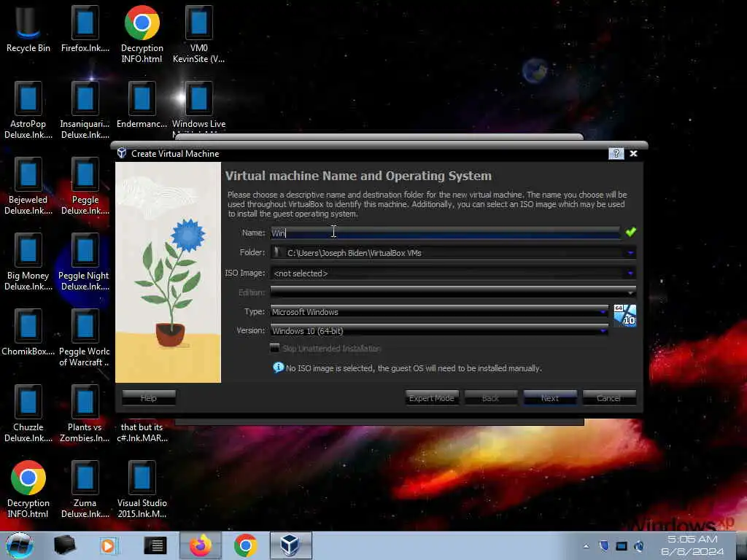The width and height of the screenshot is (747, 560).
Task: Open the taskbar clock and date
Action: [692, 545]
